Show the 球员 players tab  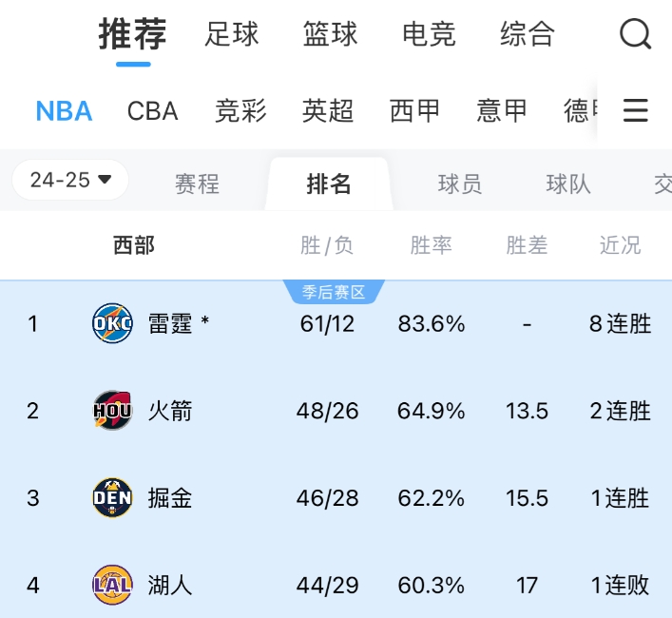(460, 183)
